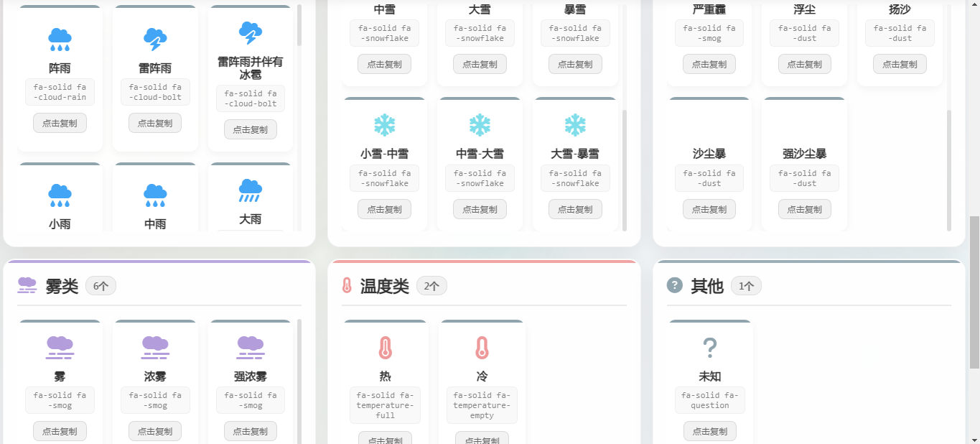The height and width of the screenshot is (444, 980).
Task: Click the page scrollbar down arrow
Action: coord(974,438)
